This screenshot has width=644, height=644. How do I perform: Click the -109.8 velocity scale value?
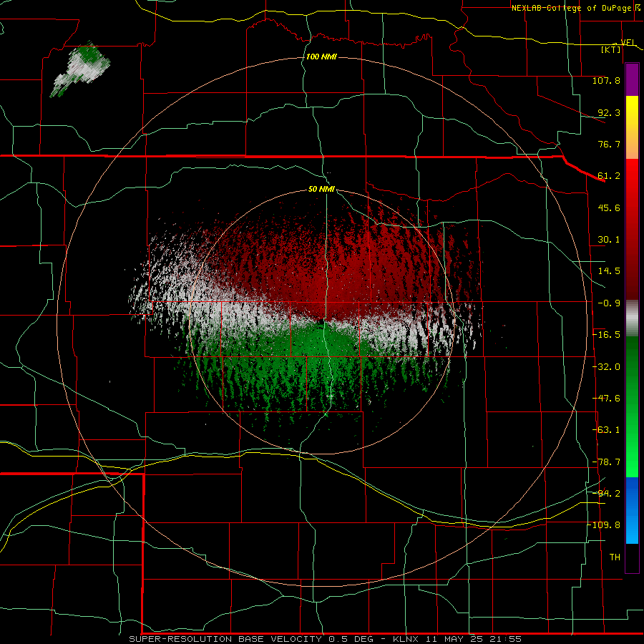605,525
